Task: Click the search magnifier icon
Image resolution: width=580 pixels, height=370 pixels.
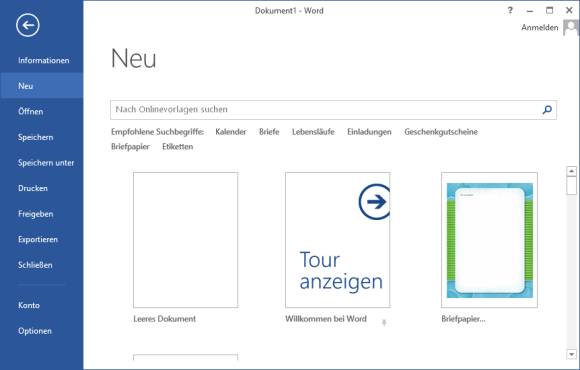Action: [547, 110]
